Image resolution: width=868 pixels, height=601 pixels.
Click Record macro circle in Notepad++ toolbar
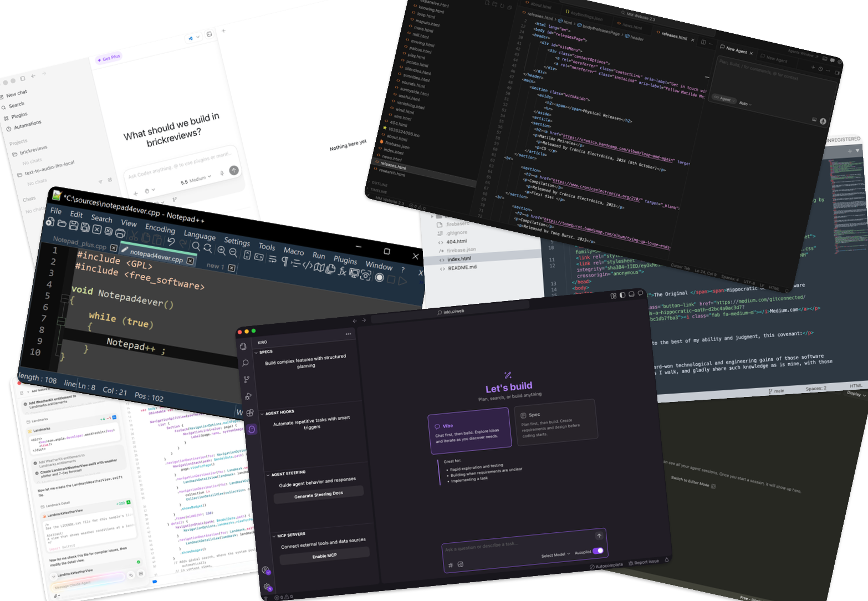(379, 277)
